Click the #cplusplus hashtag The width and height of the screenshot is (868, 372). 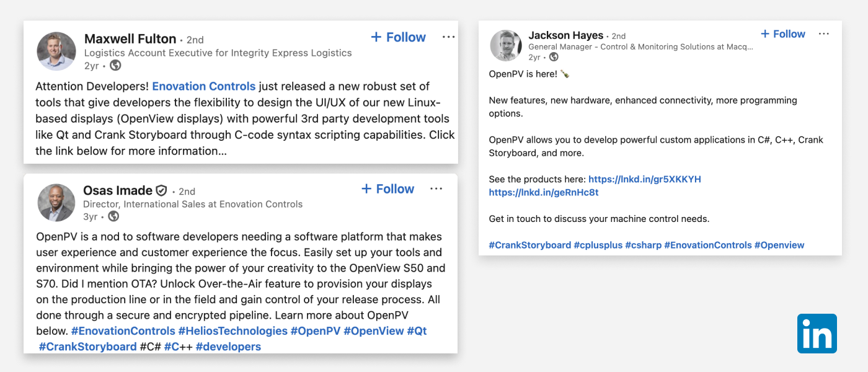tap(598, 245)
